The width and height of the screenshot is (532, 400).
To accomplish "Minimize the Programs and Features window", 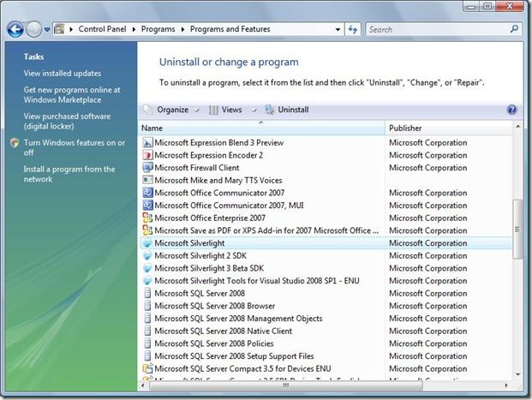I will (472, 6).
